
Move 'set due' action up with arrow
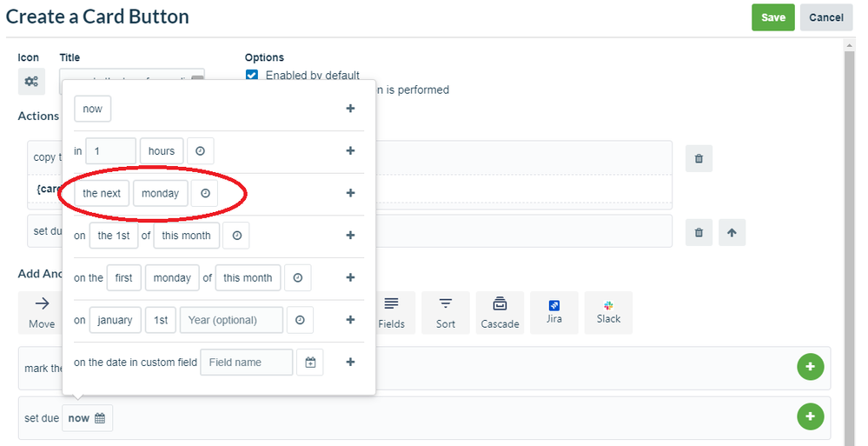[732, 232]
